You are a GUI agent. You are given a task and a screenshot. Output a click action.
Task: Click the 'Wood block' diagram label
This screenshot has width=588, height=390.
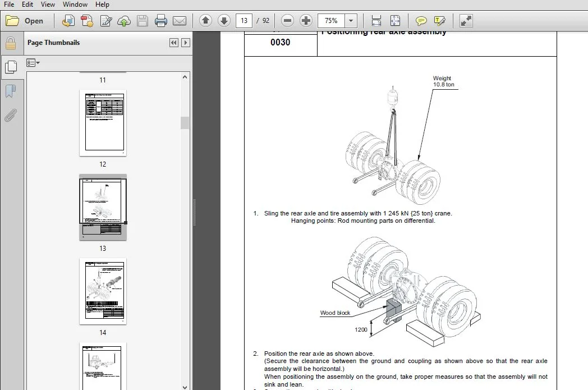335,313
